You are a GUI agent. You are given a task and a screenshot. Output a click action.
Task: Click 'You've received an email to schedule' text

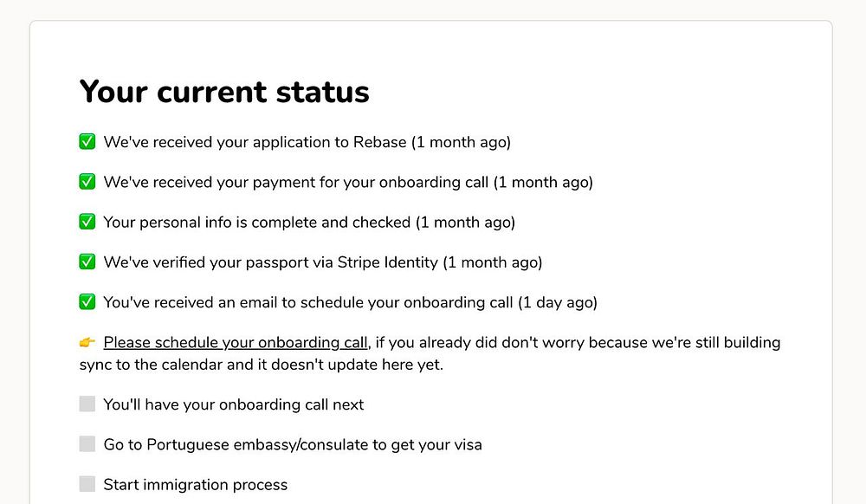tap(350, 302)
